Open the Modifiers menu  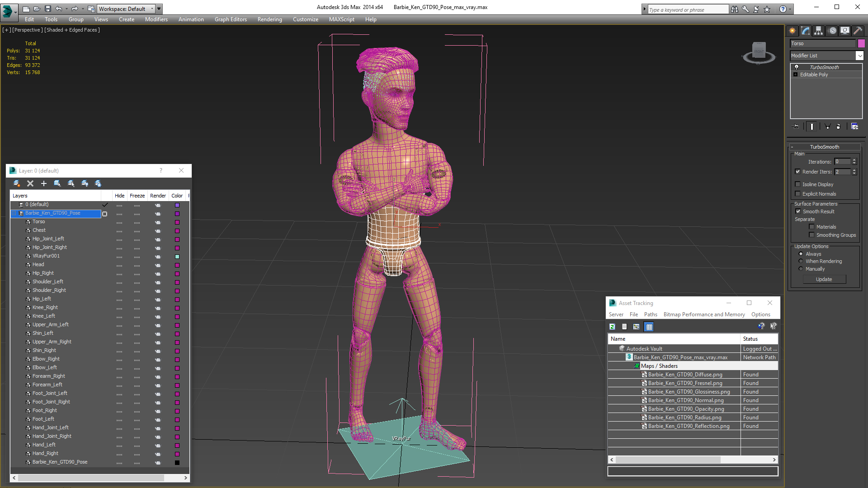[x=156, y=19]
